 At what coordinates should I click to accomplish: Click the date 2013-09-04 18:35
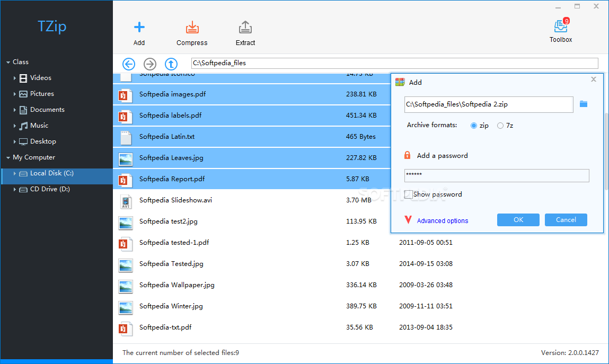coord(426,327)
